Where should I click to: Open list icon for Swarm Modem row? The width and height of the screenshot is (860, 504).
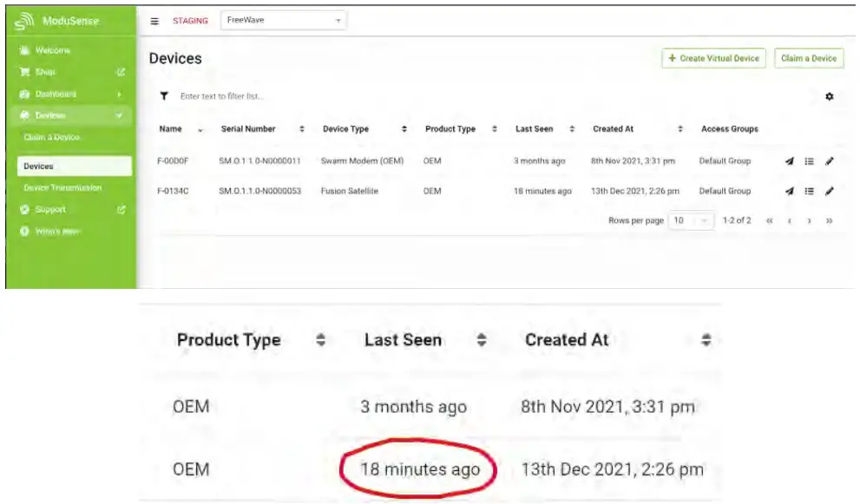809,161
